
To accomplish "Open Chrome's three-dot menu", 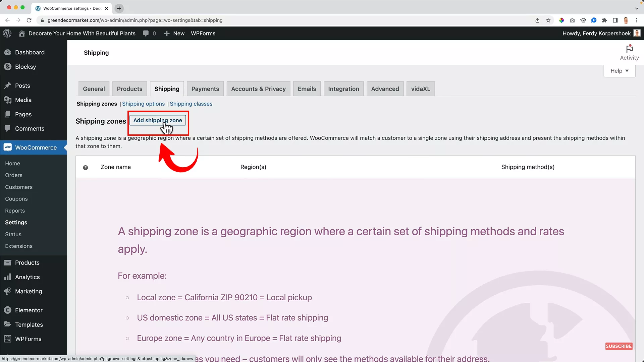I will coord(637,20).
